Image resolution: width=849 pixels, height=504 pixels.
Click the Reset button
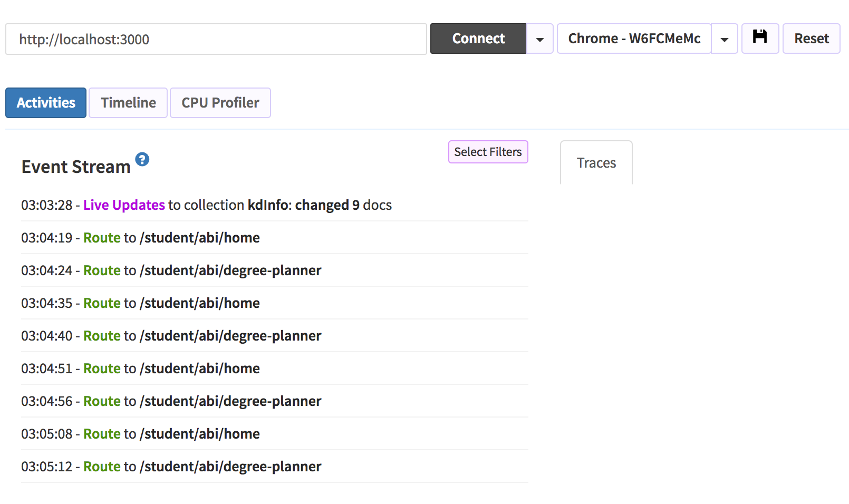pos(811,38)
